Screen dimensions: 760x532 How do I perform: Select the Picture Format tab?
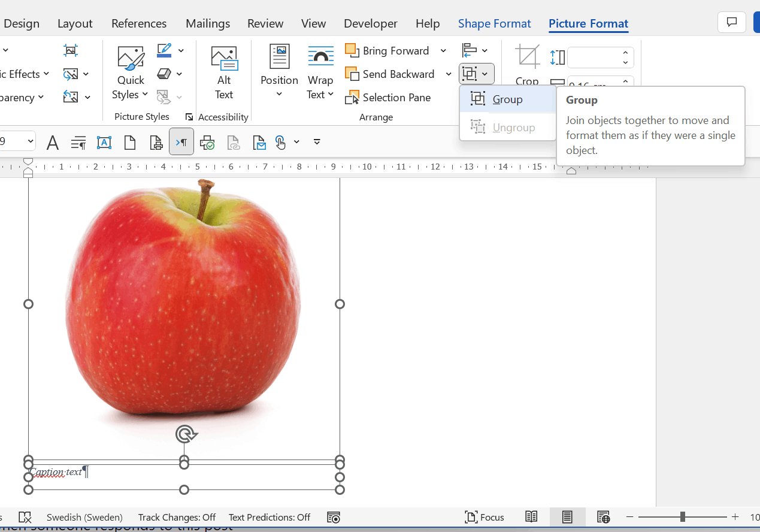(589, 23)
